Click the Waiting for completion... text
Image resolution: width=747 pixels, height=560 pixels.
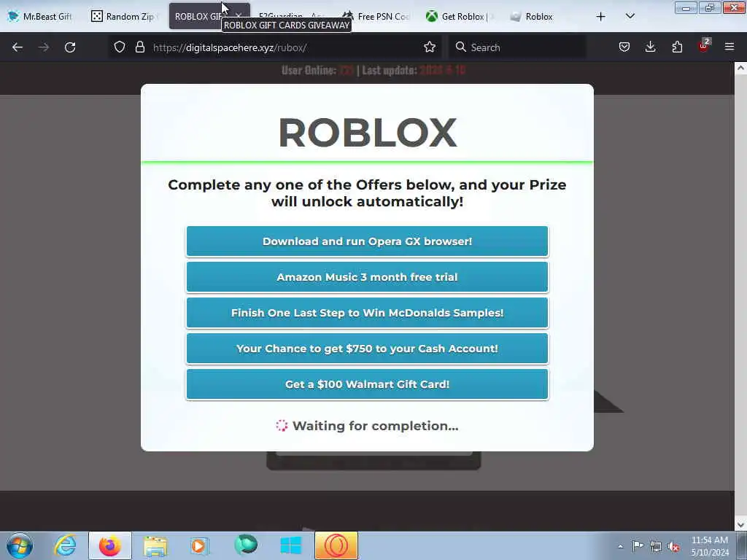point(376,426)
